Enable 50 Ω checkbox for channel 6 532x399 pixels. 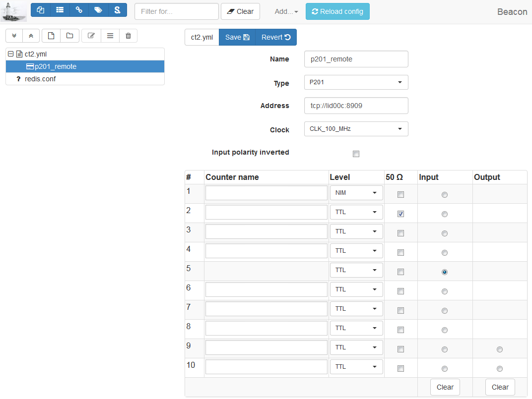click(x=400, y=291)
